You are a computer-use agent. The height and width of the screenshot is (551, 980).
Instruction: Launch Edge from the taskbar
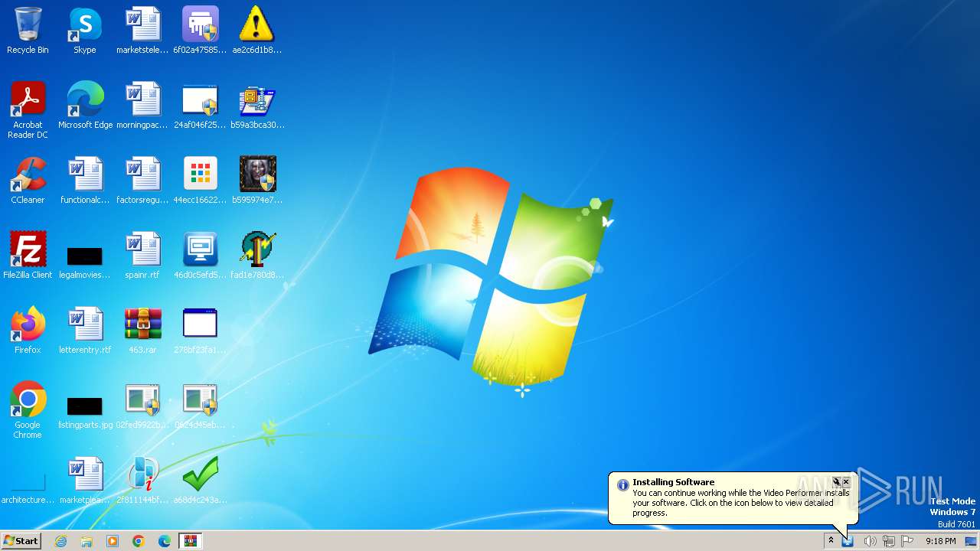[x=165, y=541]
